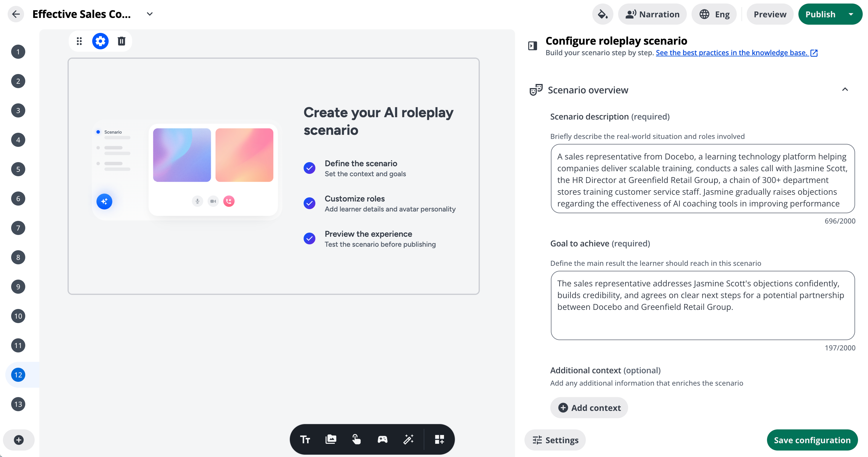Go back using the left arrow icon
868x457 pixels.
pos(16,14)
